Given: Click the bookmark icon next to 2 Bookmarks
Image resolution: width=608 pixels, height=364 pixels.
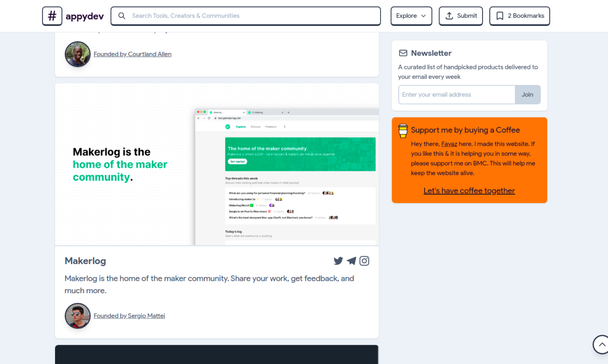Looking at the screenshot, I should (x=499, y=15).
